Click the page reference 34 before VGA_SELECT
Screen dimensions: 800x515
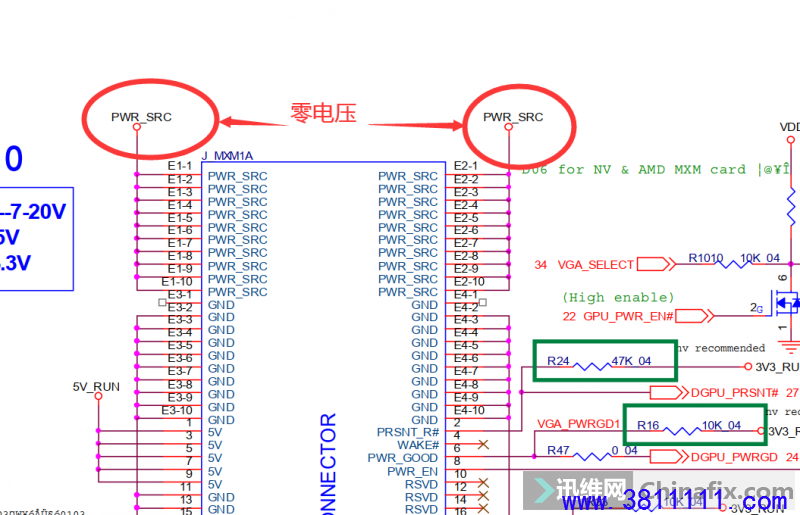point(540,265)
